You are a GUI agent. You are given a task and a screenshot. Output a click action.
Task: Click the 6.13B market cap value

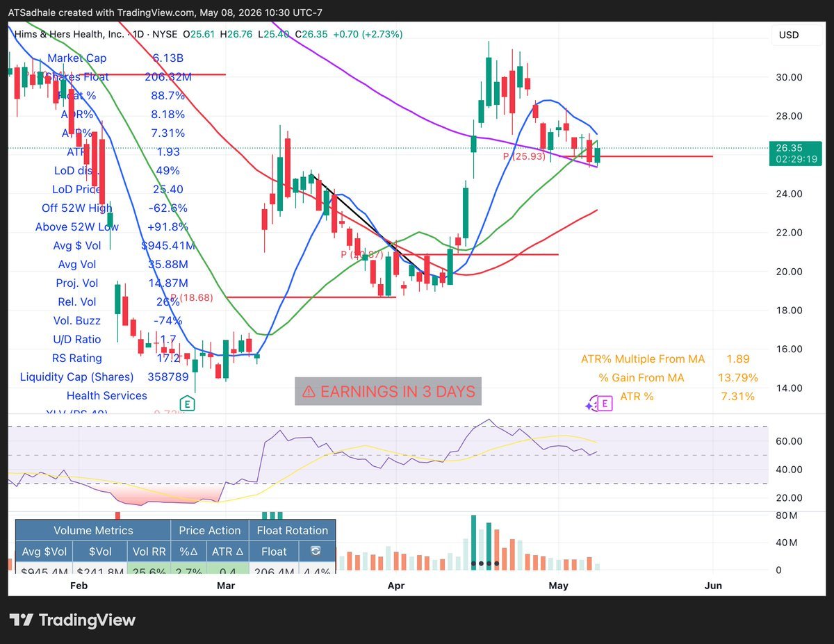click(168, 58)
